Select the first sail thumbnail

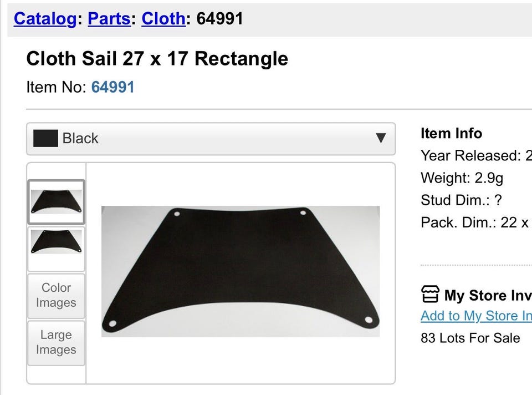click(56, 202)
